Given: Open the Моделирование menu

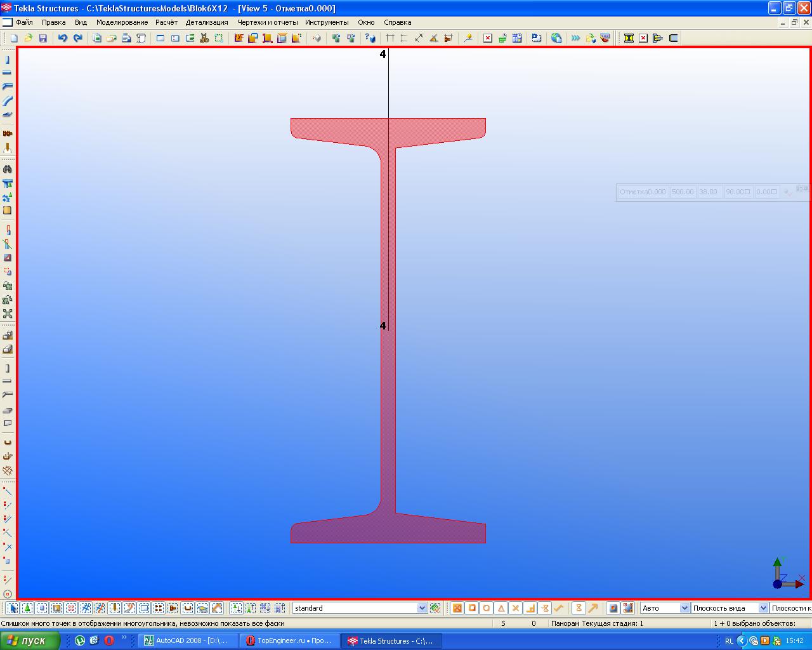Looking at the screenshot, I should pos(122,22).
